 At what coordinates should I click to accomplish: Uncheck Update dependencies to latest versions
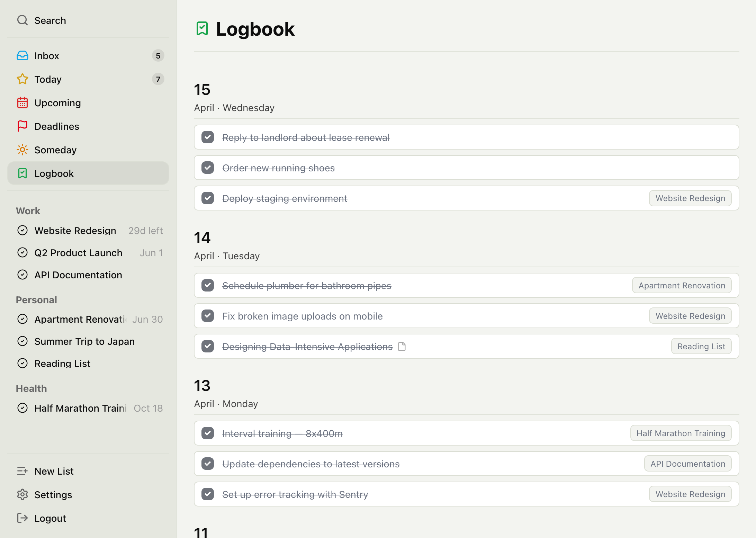pos(208,464)
